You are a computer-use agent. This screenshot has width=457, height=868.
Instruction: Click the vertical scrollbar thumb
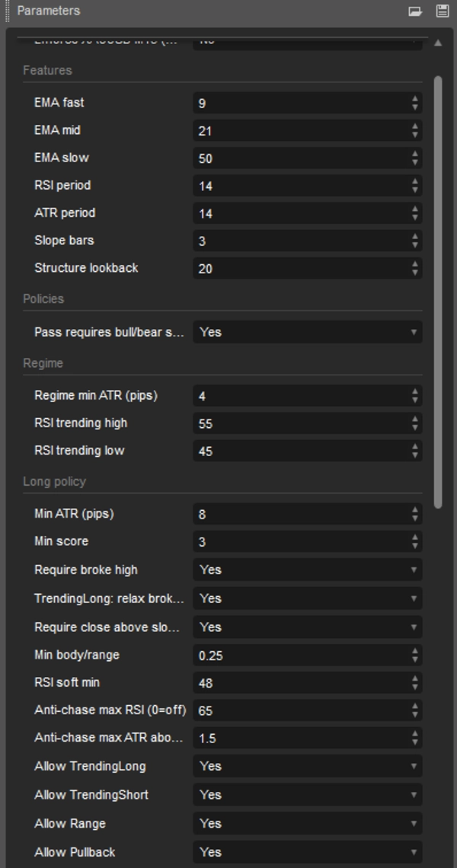438,292
